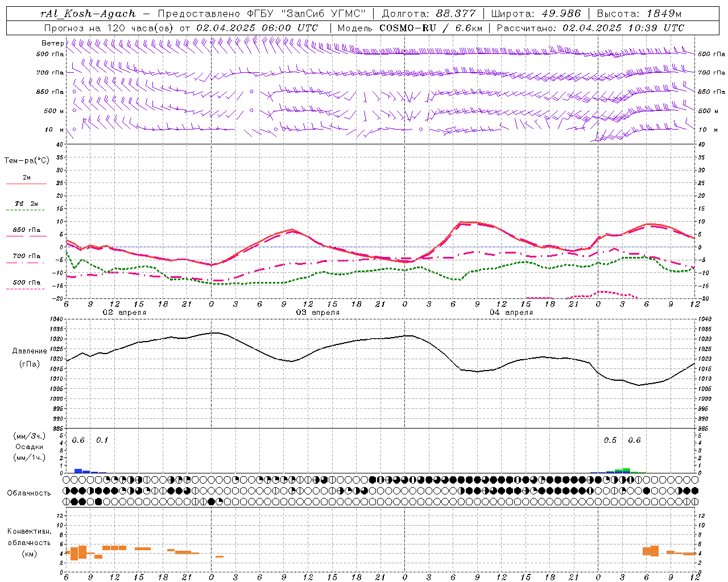Screen dimensions: 728x582
Task: Click the green precipitation bar in the Осадки panel
Action: (626, 471)
